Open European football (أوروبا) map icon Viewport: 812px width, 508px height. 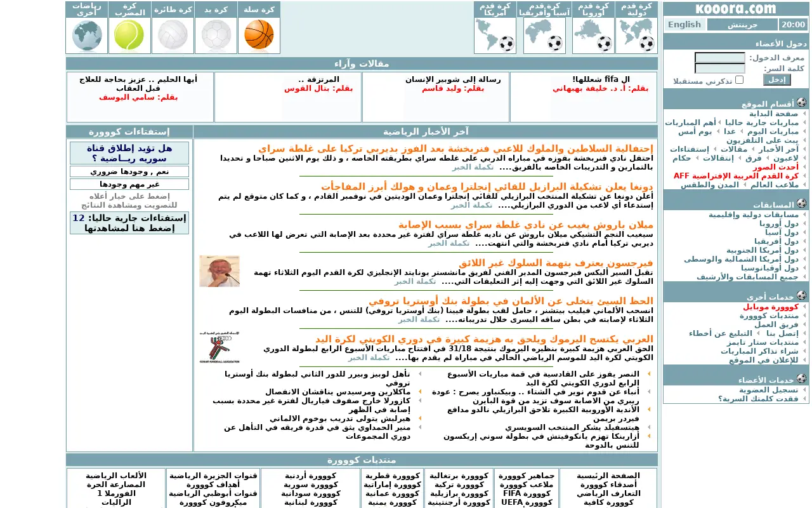click(x=593, y=35)
